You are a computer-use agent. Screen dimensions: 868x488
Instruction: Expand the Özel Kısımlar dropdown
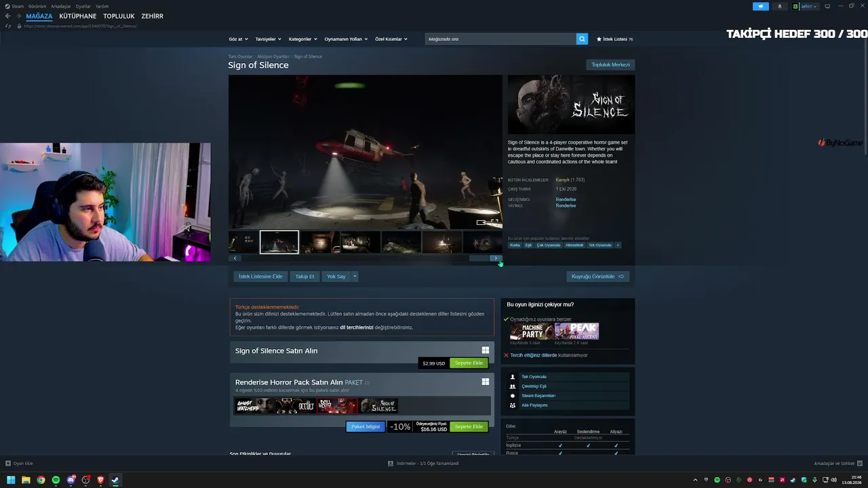(391, 39)
